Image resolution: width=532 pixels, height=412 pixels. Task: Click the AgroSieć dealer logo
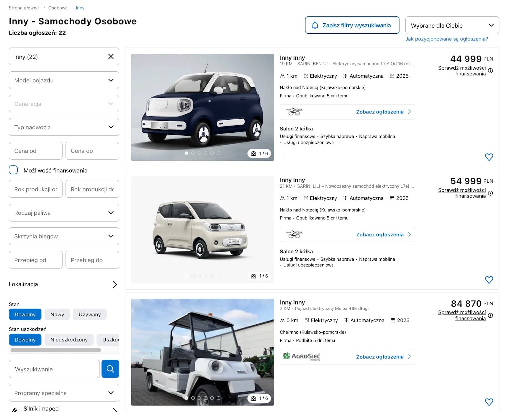pos(302,357)
